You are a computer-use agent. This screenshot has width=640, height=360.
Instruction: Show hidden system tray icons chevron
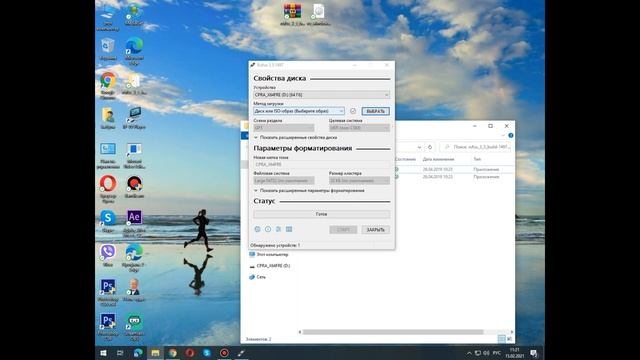[x=469, y=353]
